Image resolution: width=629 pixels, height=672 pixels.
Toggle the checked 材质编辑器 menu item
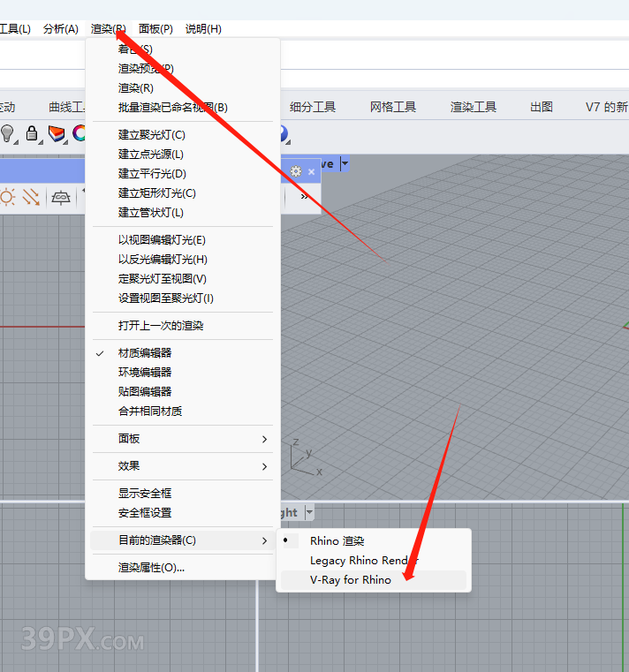point(145,352)
